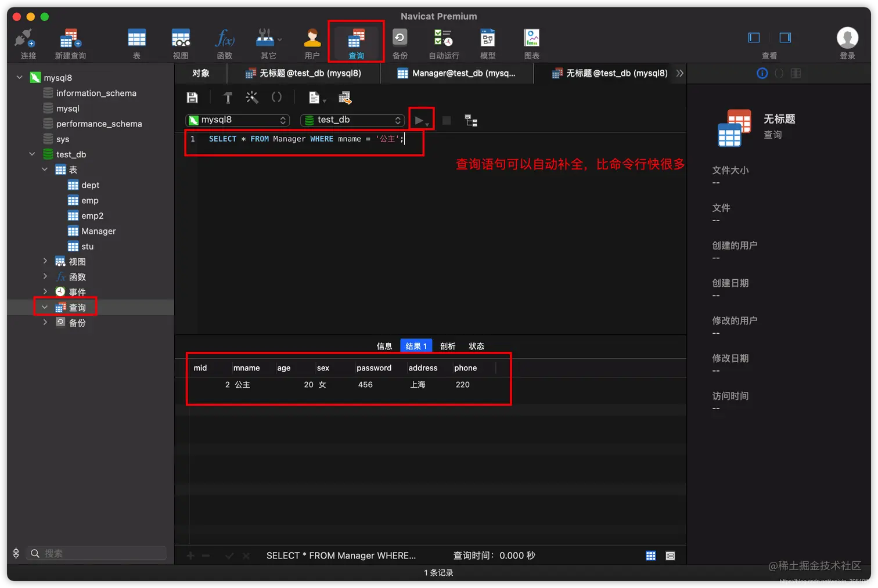Select the stu table

87,246
